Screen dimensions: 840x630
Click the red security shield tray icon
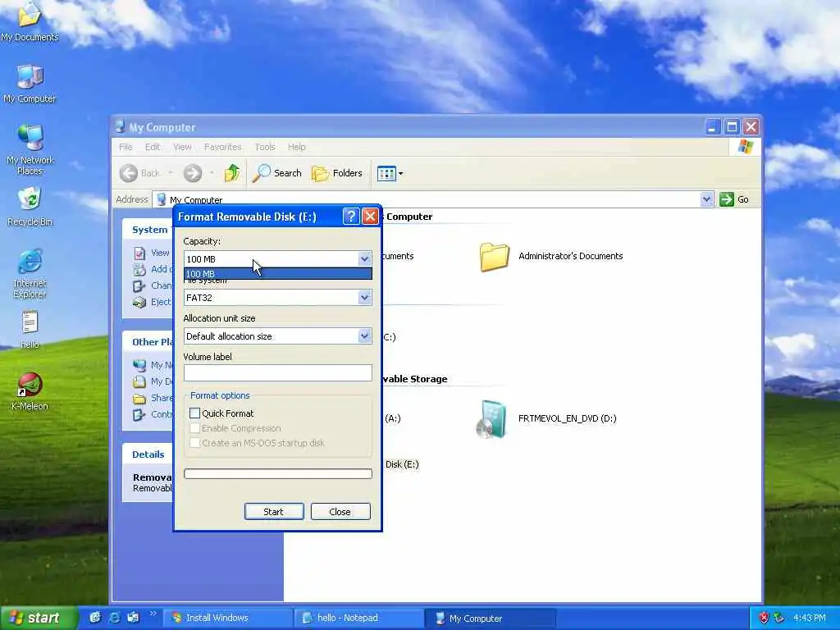point(764,618)
